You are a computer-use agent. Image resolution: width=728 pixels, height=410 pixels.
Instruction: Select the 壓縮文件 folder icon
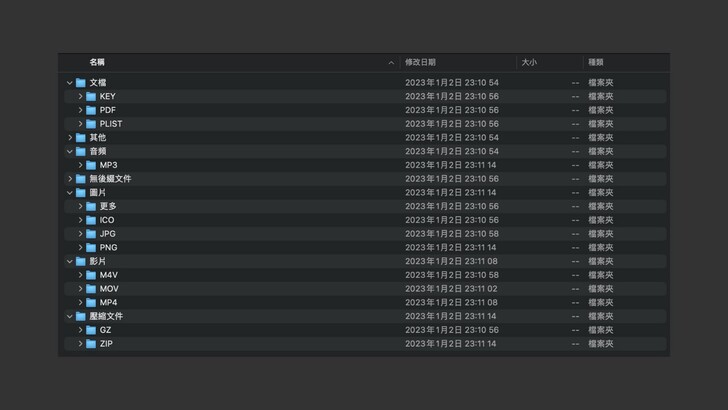81,316
